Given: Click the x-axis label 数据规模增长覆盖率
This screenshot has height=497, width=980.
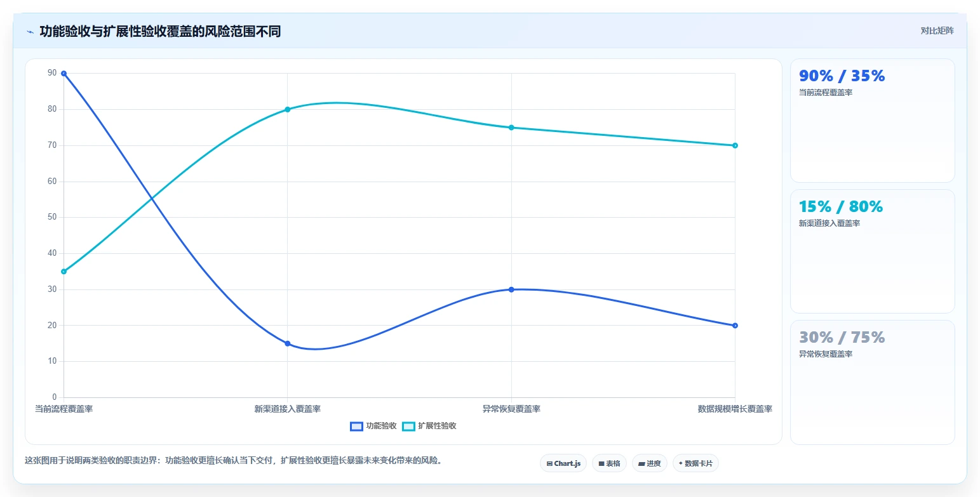Looking at the screenshot, I should click(x=735, y=409).
